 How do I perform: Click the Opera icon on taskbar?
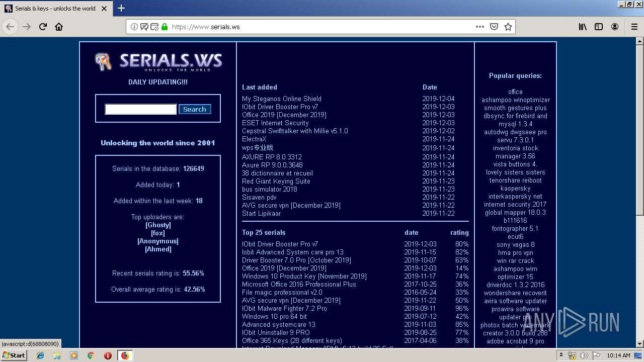(108, 355)
